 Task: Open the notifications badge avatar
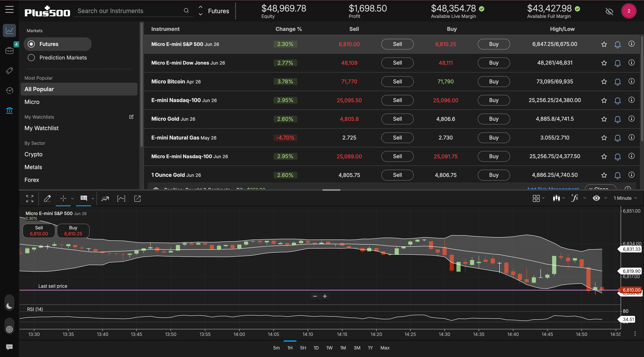(x=629, y=11)
